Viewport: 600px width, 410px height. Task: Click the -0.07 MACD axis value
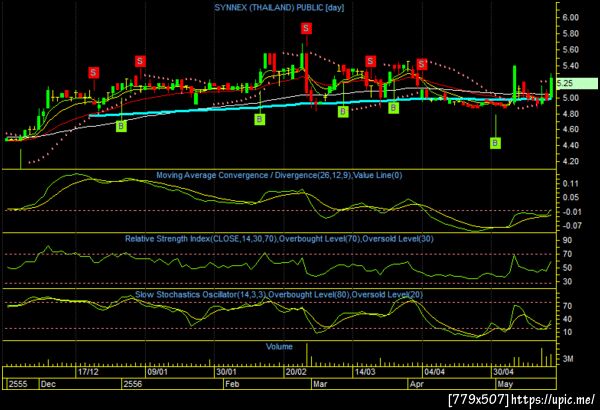tap(570, 225)
